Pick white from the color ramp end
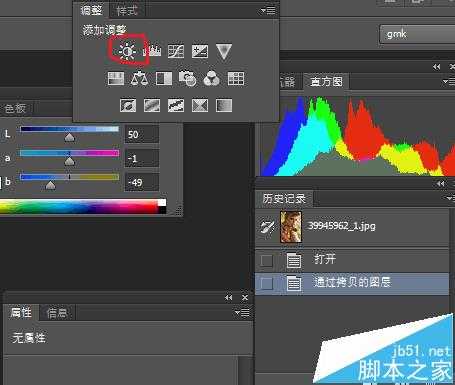The height and width of the screenshot is (385, 455). click(x=162, y=203)
